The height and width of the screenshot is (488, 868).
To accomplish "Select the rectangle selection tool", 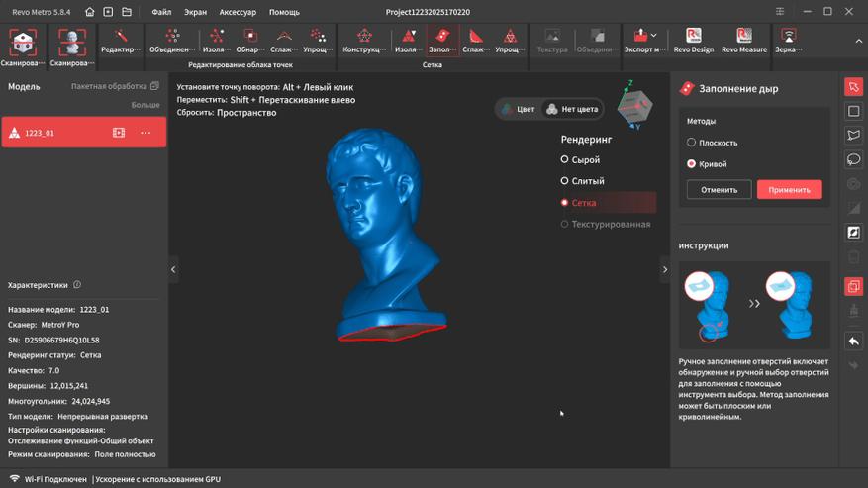I will (x=853, y=111).
